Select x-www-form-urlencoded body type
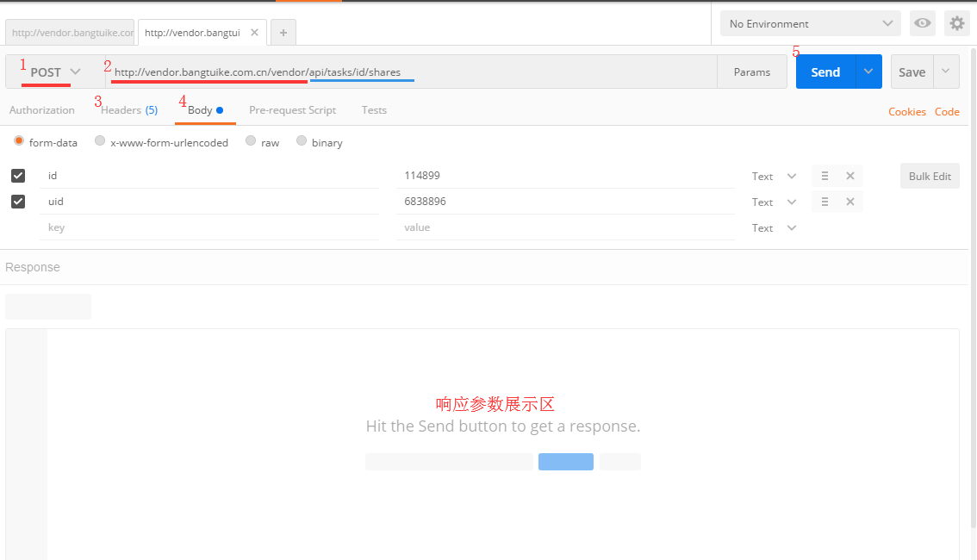977x560 pixels. pyautogui.click(x=100, y=140)
